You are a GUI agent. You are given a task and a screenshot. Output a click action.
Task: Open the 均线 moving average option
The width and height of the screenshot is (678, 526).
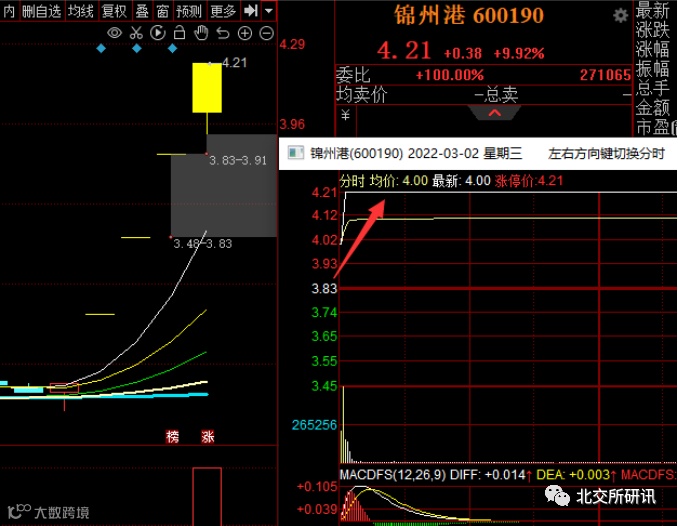point(80,10)
